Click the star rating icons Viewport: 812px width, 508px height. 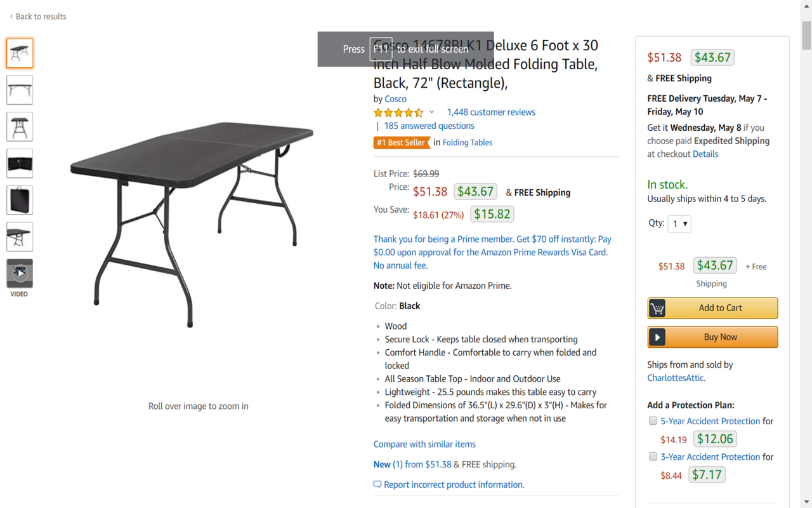point(398,112)
